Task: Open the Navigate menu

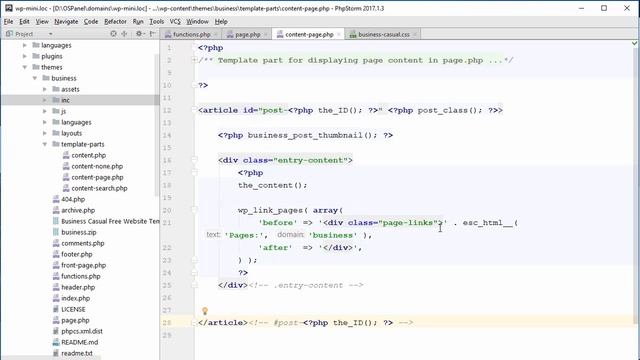Action: pyautogui.click(x=66, y=22)
